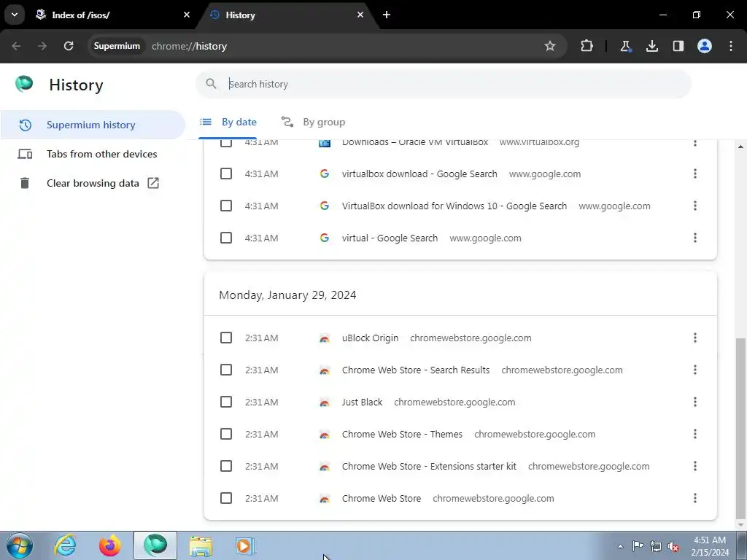Viewport: 747px width, 560px height.
Task: Check the last Chrome Web Store entry checkbox
Action: click(226, 498)
